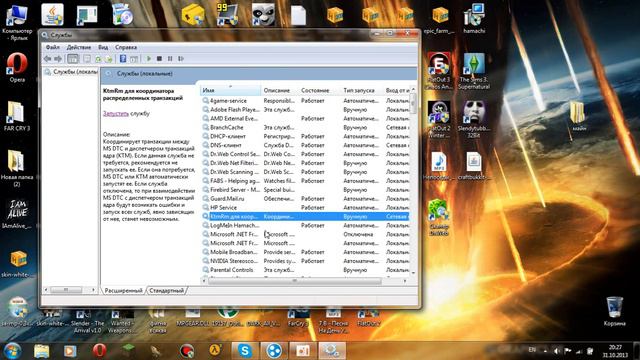Image resolution: width=640 pixels, height=360 pixels.
Task: Click the services list vertical scrollbar down arrow
Action: pos(413,273)
